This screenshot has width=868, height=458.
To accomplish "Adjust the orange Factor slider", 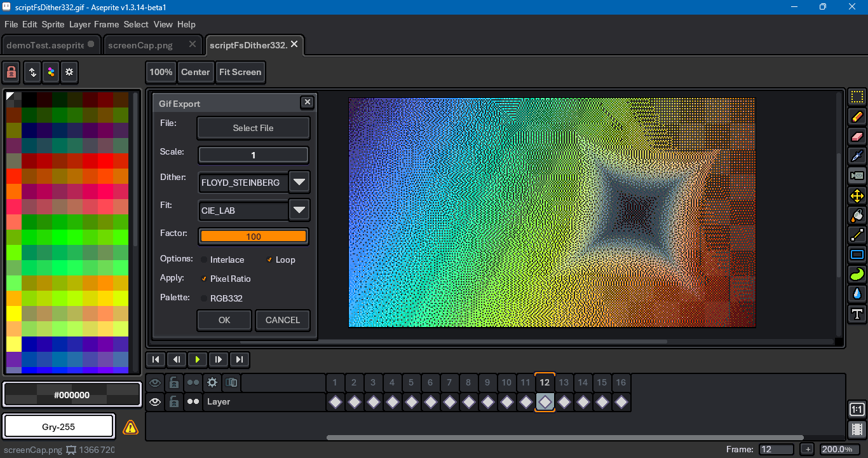I will pyautogui.click(x=253, y=236).
